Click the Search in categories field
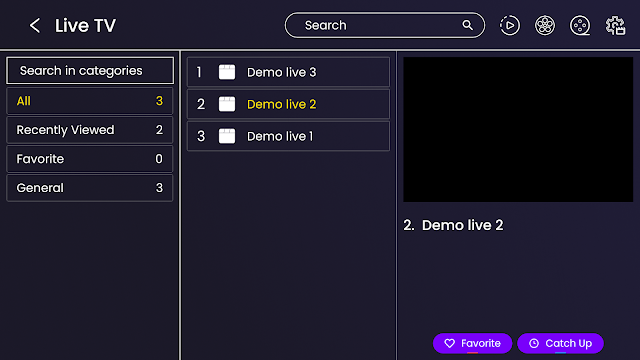 tap(90, 71)
